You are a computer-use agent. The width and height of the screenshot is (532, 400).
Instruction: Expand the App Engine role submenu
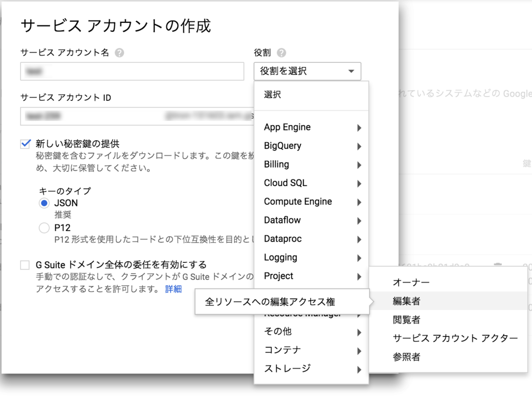click(x=311, y=127)
